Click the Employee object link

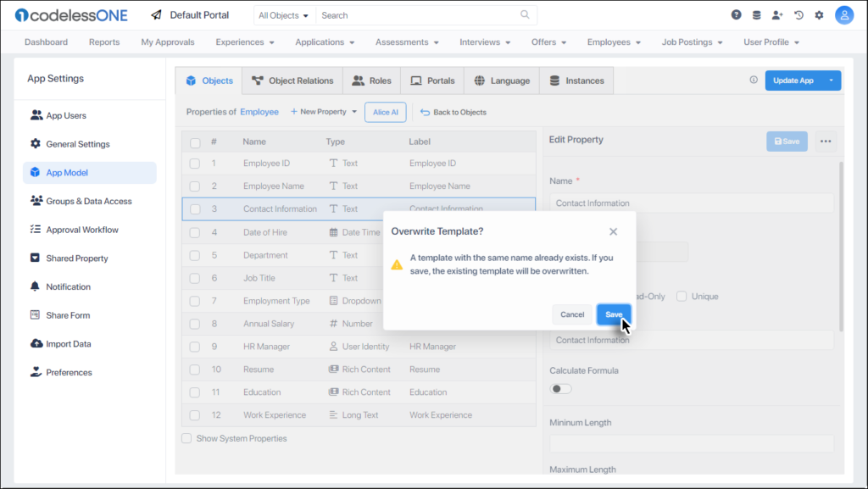(x=259, y=112)
